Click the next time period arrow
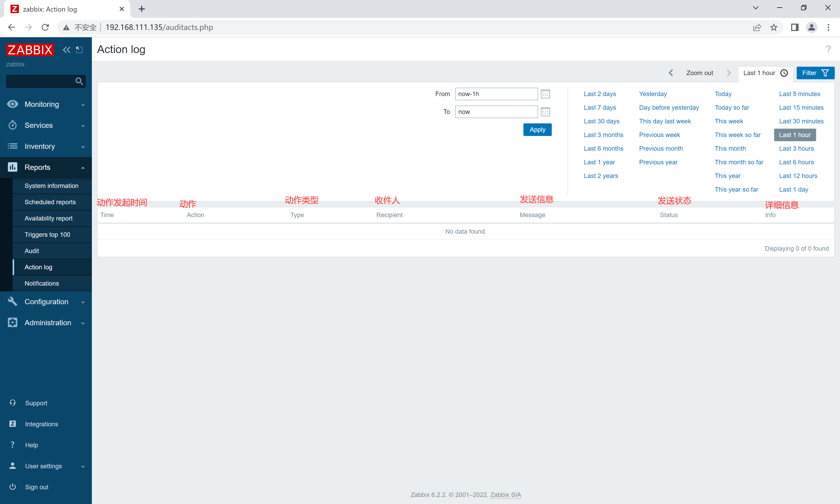840x504 pixels. pos(728,73)
